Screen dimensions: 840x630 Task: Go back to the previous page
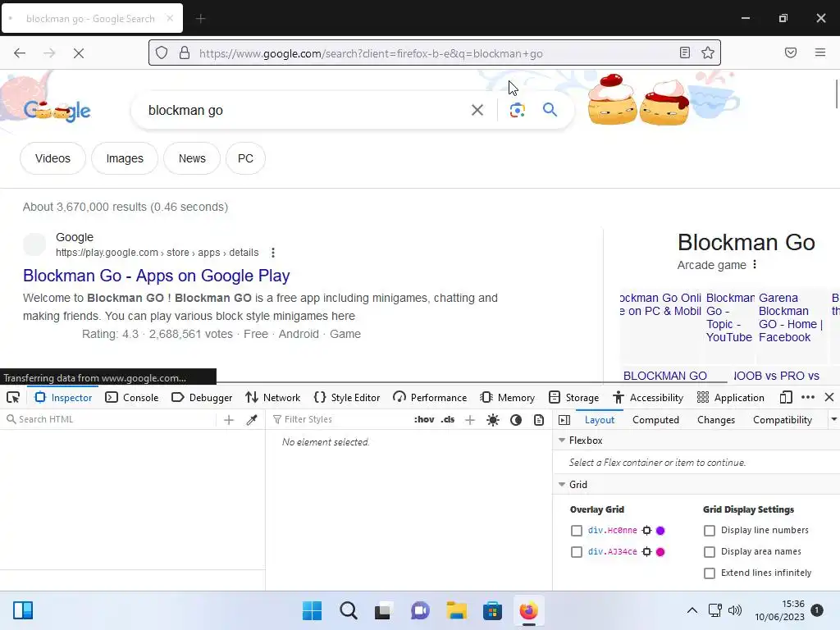coord(20,53)
